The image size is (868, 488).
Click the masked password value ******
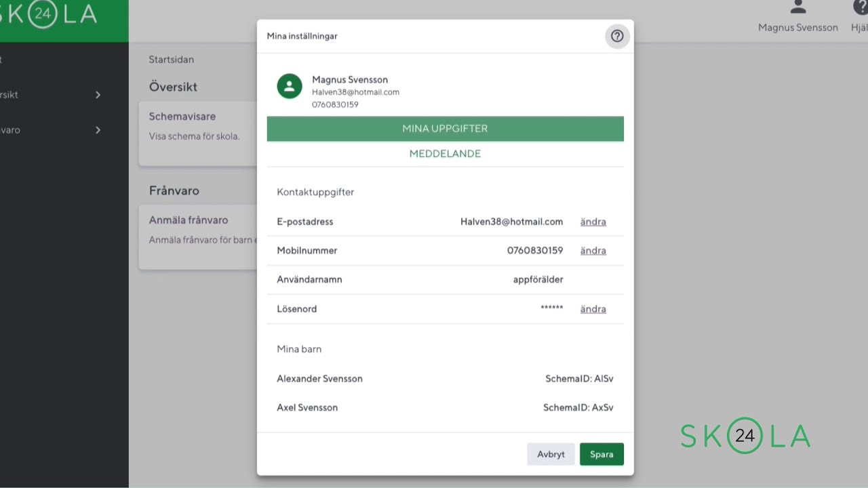pos(552,309)
